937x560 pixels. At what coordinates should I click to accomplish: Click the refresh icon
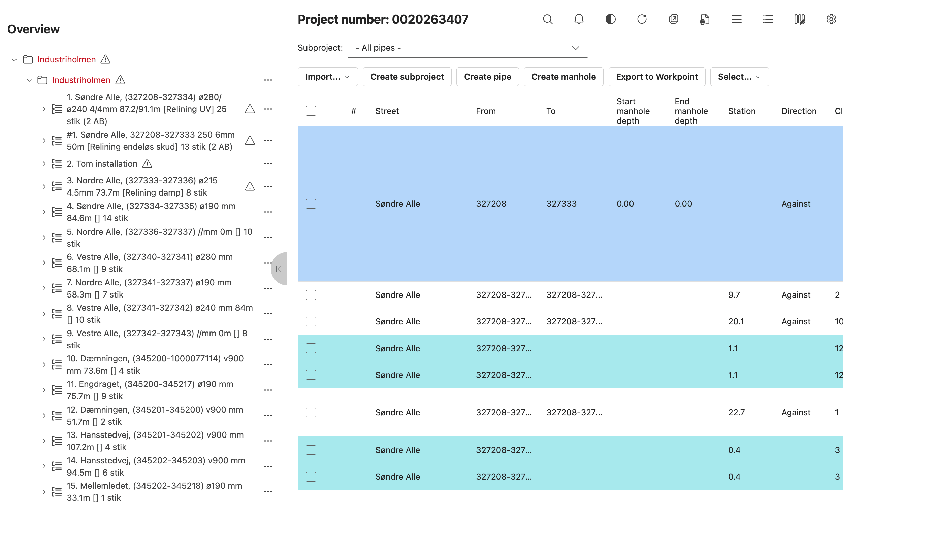[x=642, y=19]
